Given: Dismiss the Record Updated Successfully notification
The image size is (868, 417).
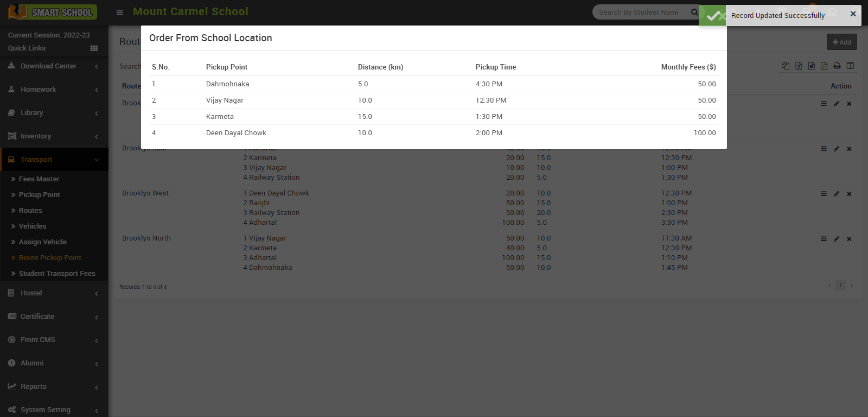Looking at the screenshot, I should (x=853, y=14).
